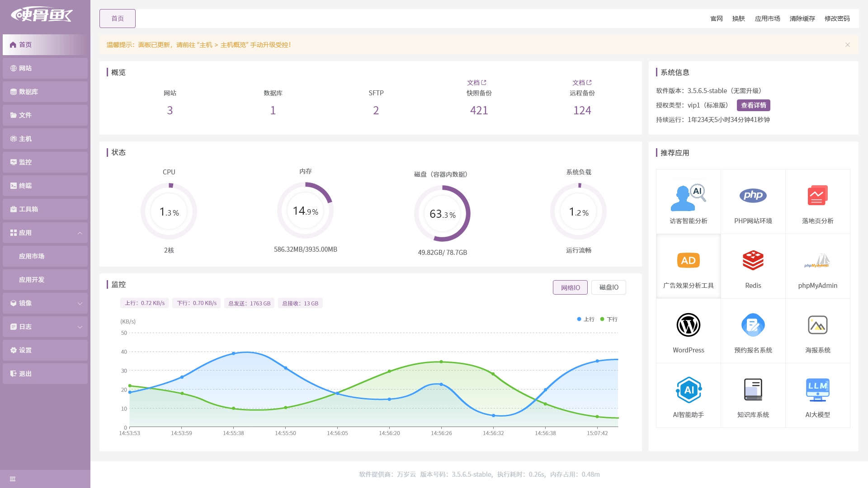The image size is (868, 488).
Task: Expand the 日志 sidebar submenu
Action: point(45,327)
